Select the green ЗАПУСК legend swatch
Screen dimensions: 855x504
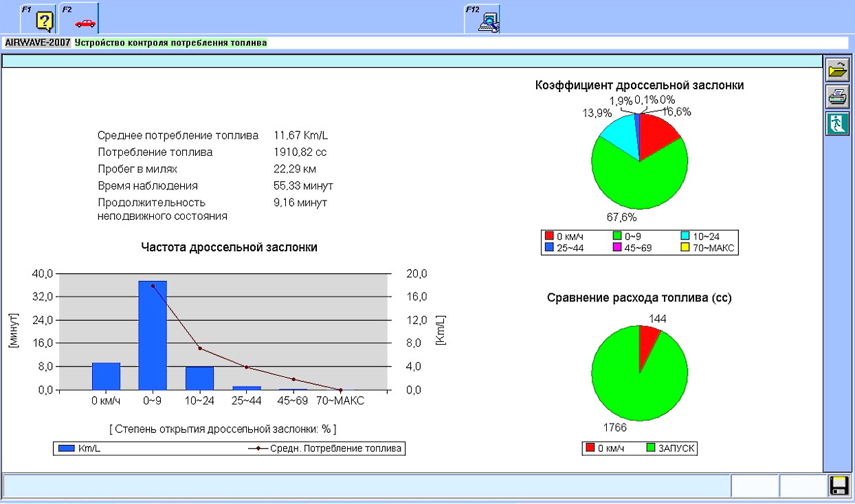[x=652, y=448]
